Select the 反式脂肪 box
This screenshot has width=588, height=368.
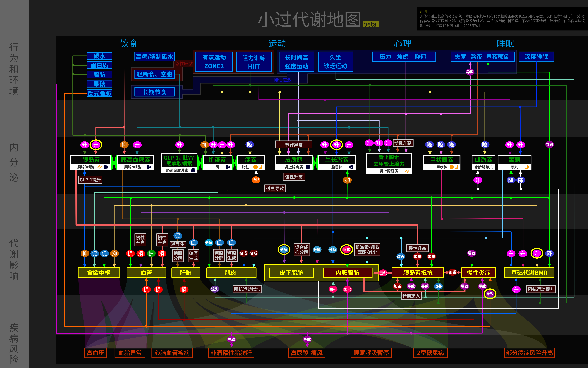point(99,93)
